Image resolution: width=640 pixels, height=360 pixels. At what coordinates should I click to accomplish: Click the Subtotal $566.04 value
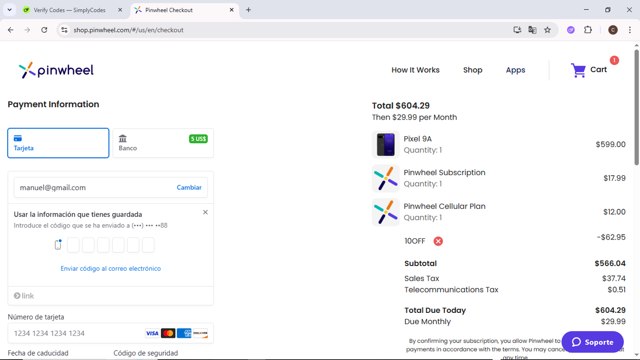click(610, 263)
